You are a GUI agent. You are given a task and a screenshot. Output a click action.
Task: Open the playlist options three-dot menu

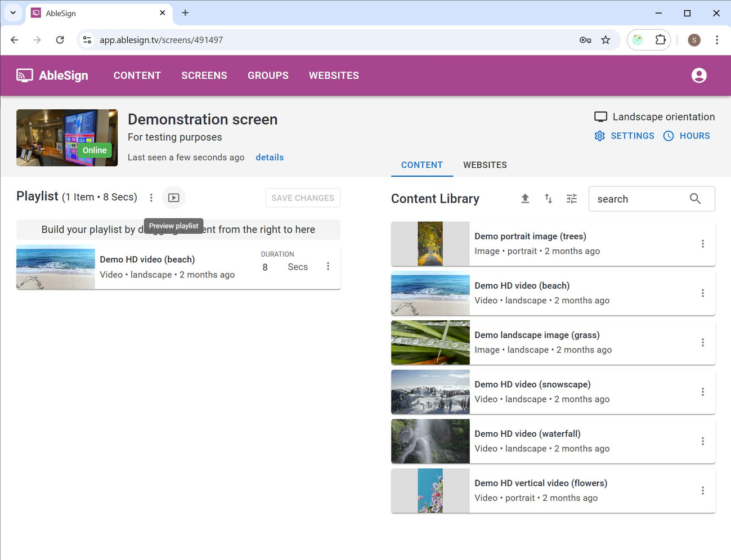click(x=151, y=198)
